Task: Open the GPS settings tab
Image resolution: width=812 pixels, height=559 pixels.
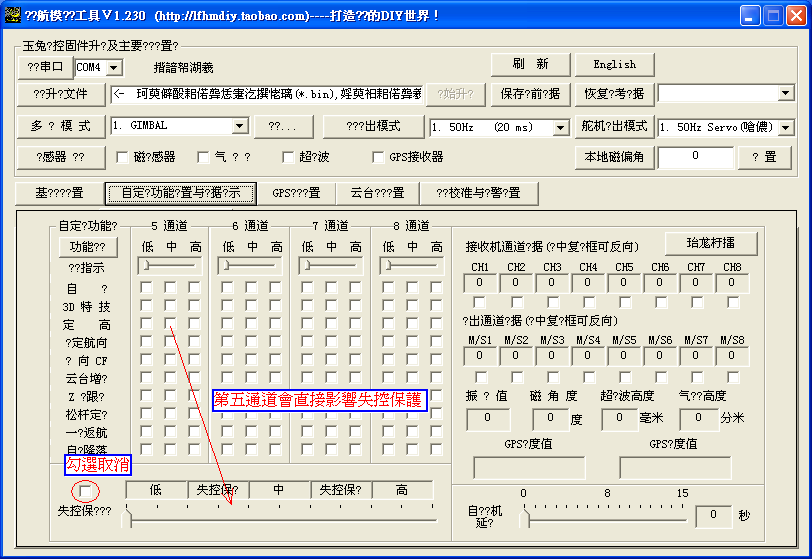Action: (x=296, y=193)
